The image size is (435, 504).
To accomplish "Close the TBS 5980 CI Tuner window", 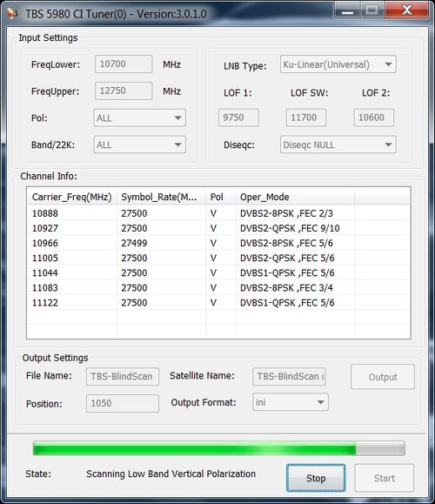I will [x=407, y=10].
